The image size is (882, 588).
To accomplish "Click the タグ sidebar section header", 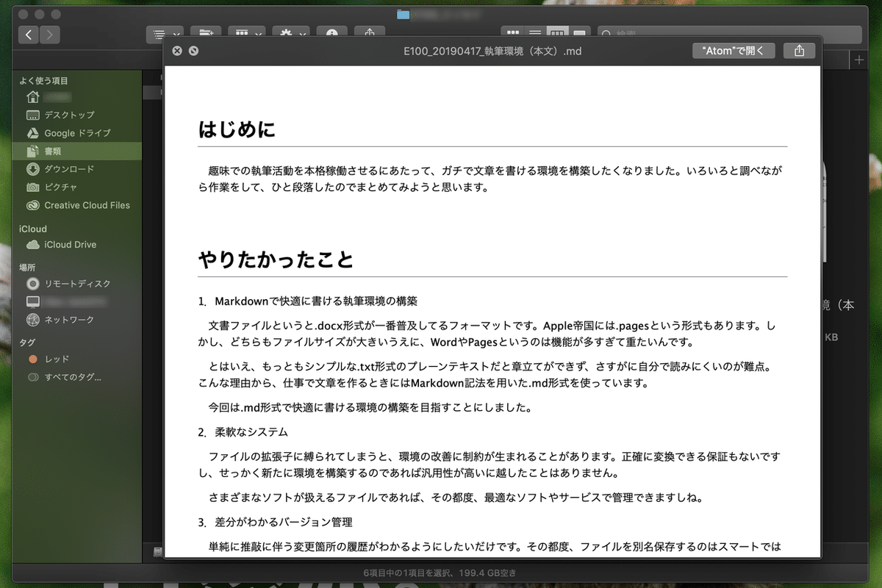I will [x=26, y=343].
